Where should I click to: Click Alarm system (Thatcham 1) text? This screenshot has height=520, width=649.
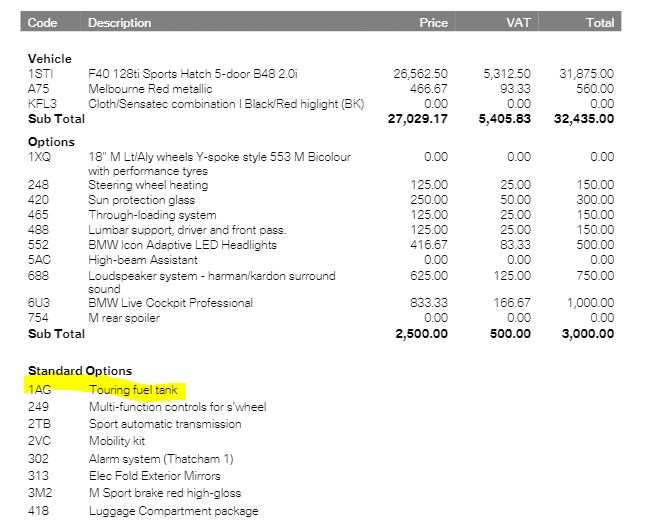click(161, 459)
